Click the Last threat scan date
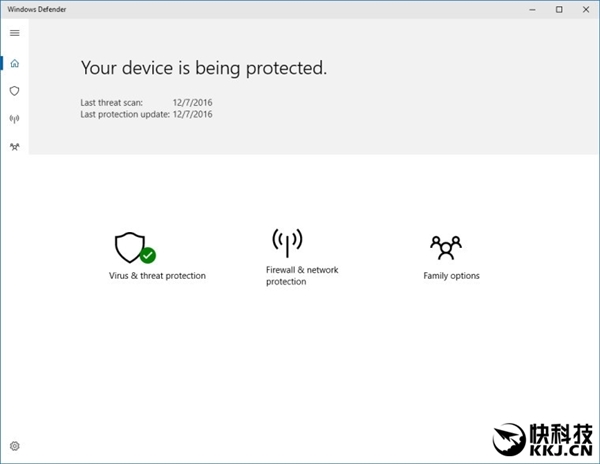 point(193,103)
